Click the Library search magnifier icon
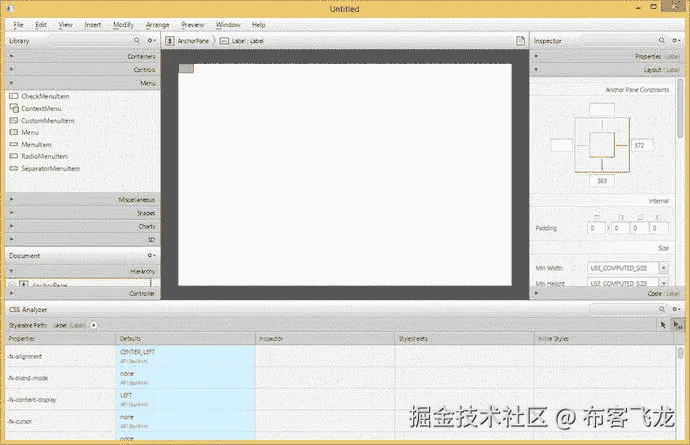Image resolution: width=690 pixels, height=445 pixels. pos(137,40)
